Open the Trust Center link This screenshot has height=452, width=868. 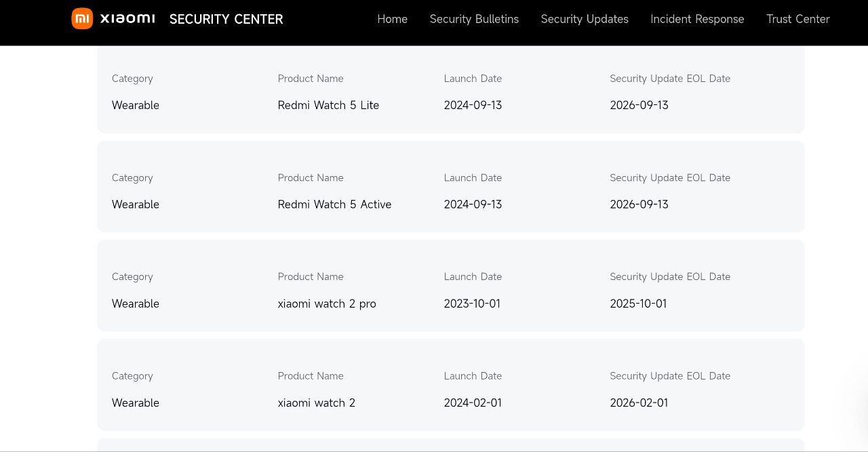(x=797, y=19)
